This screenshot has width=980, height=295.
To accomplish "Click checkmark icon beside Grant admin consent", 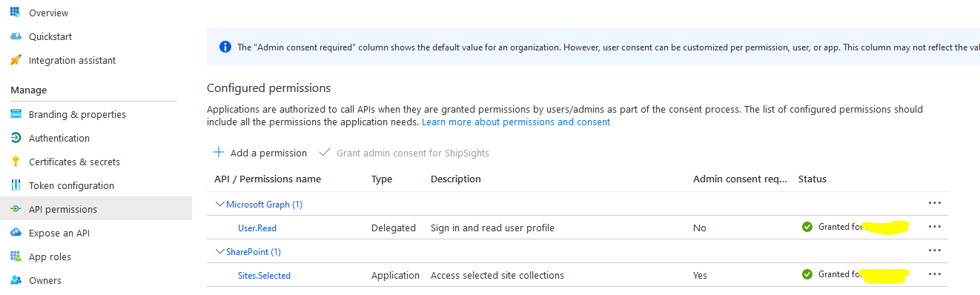I will (x=324, y=152).
